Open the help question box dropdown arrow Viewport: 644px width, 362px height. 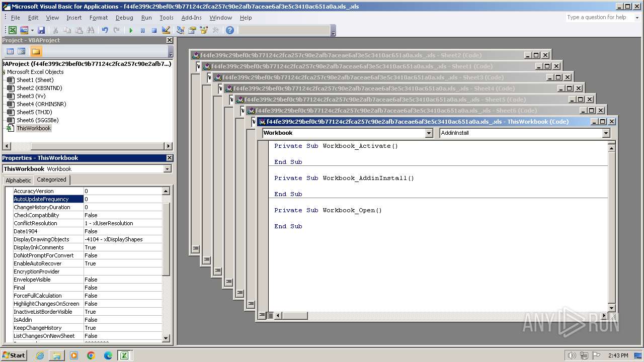(636, 18)
